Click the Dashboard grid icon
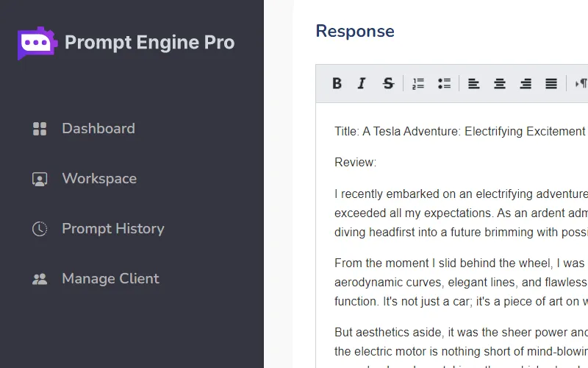588x368 pixels. 40,129
